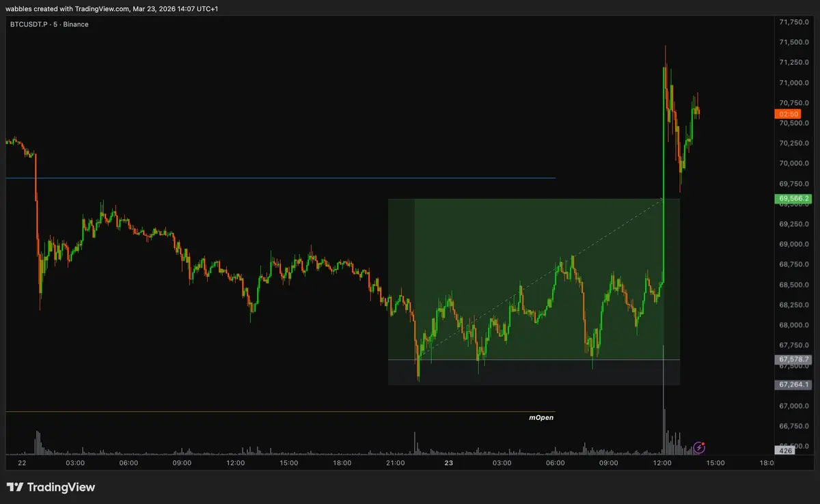Screen dimensions: 820x504
Task: Click the 70,750.0 price axis label
Action: click(x=794, y=103)
